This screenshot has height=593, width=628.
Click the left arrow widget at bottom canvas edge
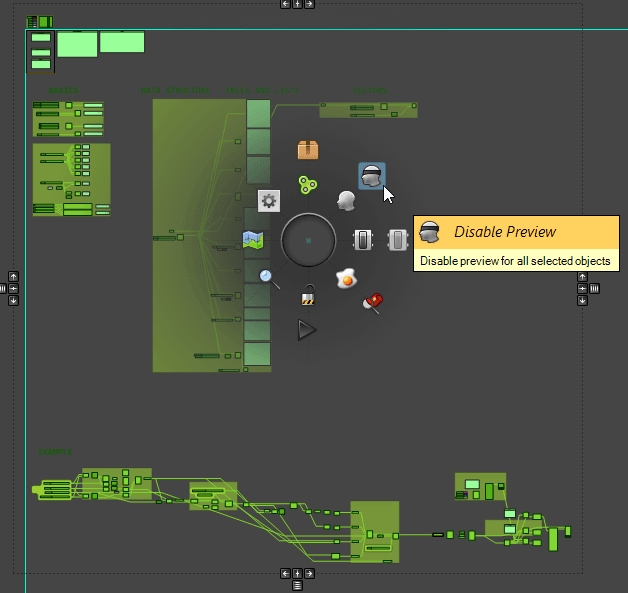point(285,573)
